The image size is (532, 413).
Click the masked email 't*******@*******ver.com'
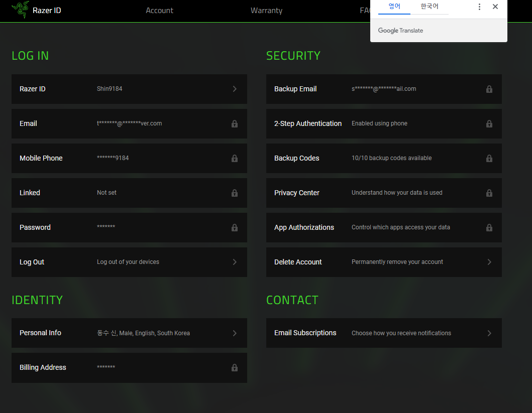[129, 123]
